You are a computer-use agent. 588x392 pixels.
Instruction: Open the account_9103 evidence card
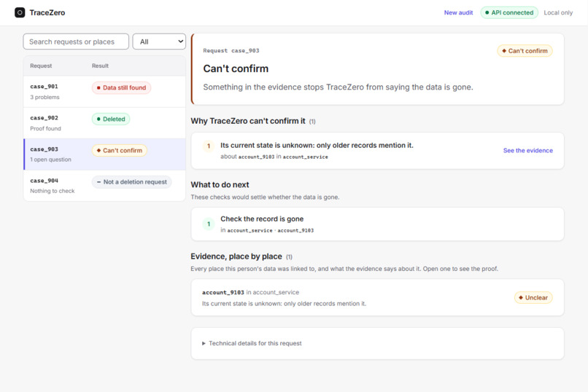click(x=377, y=298)
